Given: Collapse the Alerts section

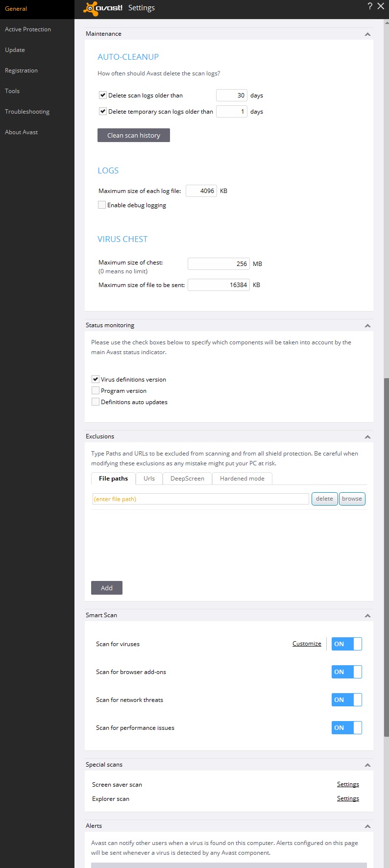Looking at the screenshot, I should coord(367,826).
